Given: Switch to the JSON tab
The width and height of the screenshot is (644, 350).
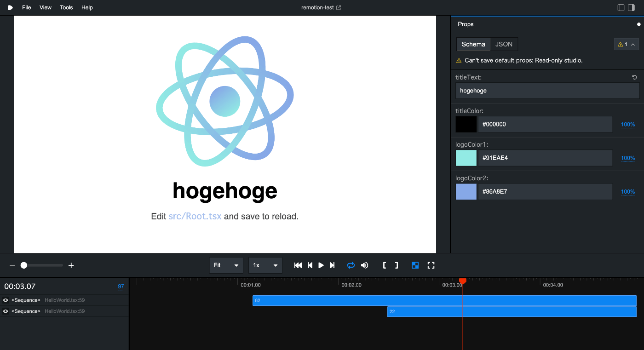Looking at the screenshot, I should pos(504,45).
